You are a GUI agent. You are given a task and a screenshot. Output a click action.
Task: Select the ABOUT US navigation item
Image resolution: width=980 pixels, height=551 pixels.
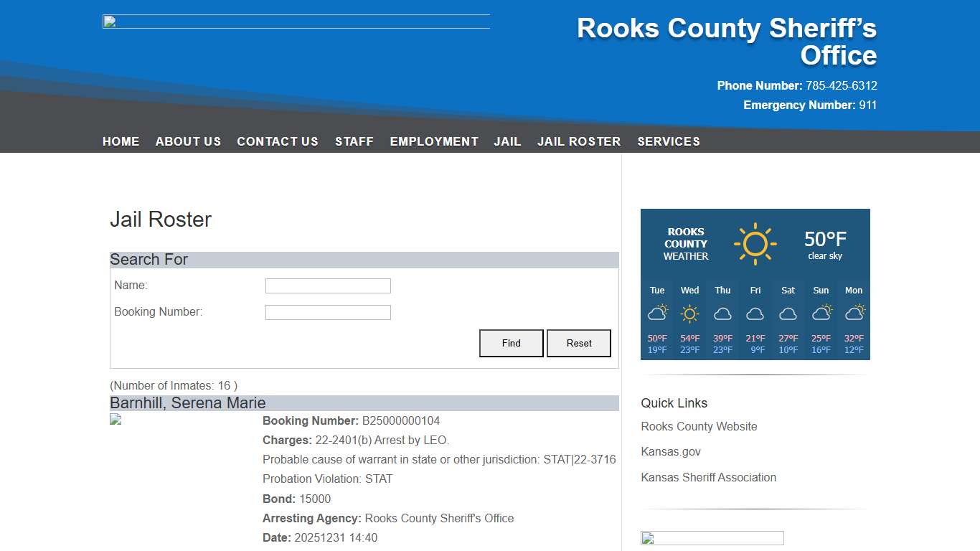[x=188, y=141]
